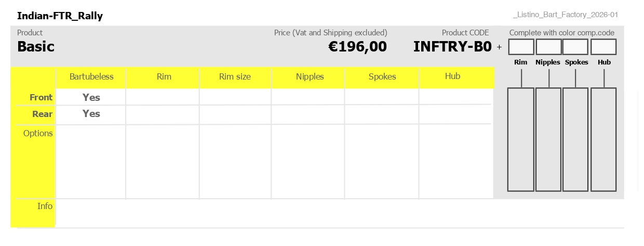Click the Hub color code box

603,47
